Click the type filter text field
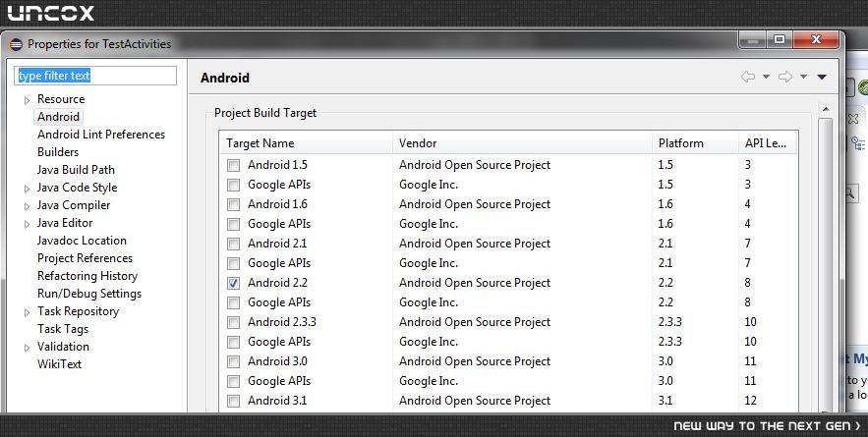The height and width of the screenshot is (437, 868). click(95, 76)
